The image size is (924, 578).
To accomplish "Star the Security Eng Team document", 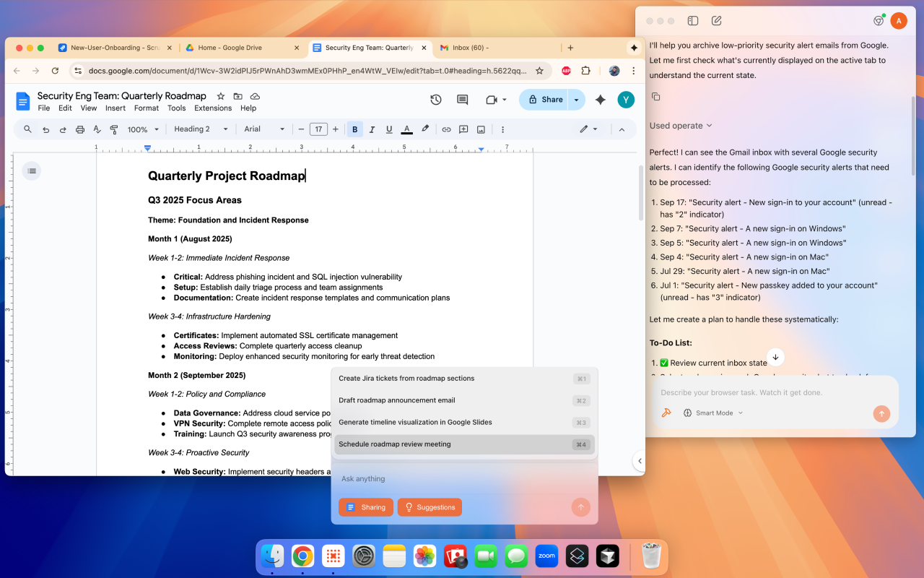I will (221, 96).
